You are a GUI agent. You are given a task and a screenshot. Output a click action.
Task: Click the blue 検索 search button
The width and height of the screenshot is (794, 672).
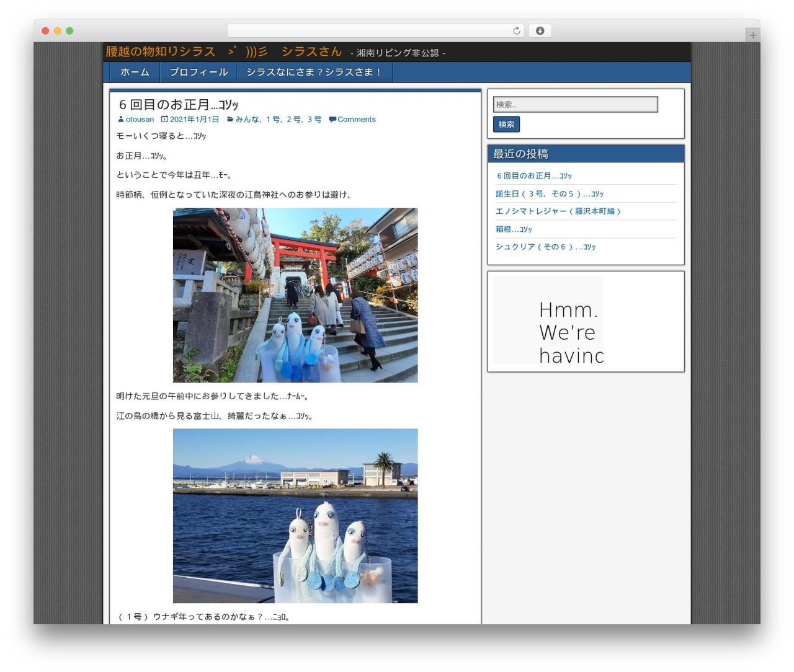[506, 124]
